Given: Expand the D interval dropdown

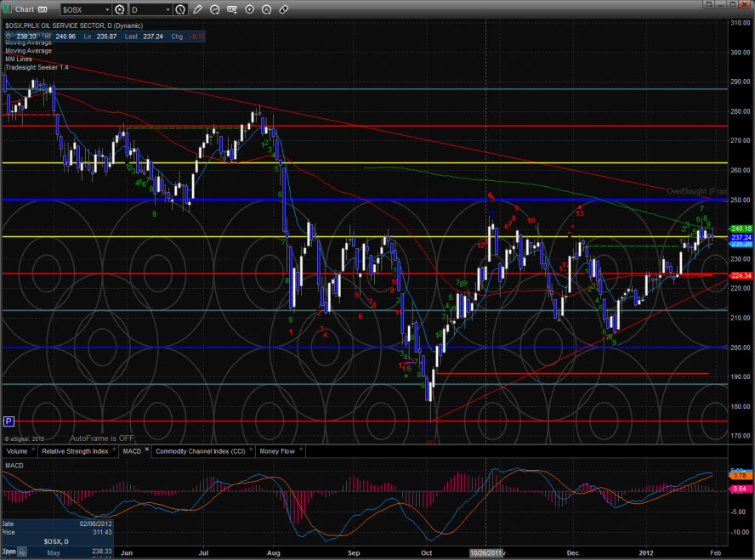Looking at the screenshot, I should click(x=167, y=9).
